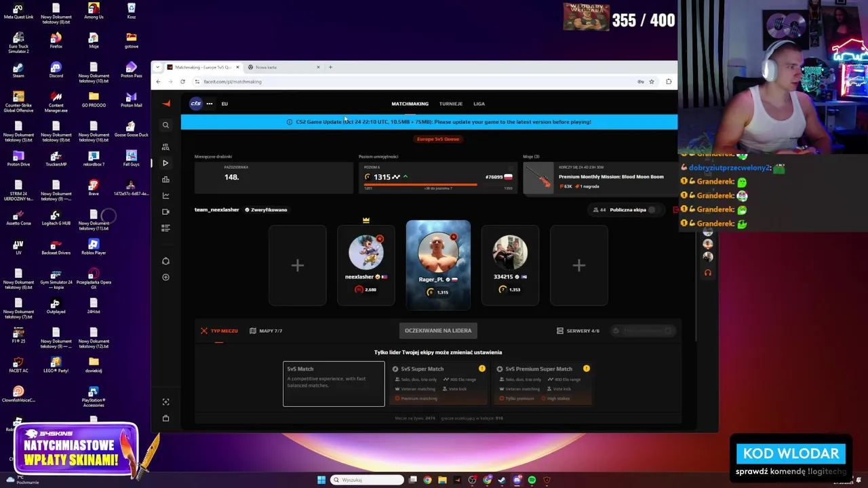Select the EU region label
The height and width of the screenshot is (488, 868).
[224, 104]
